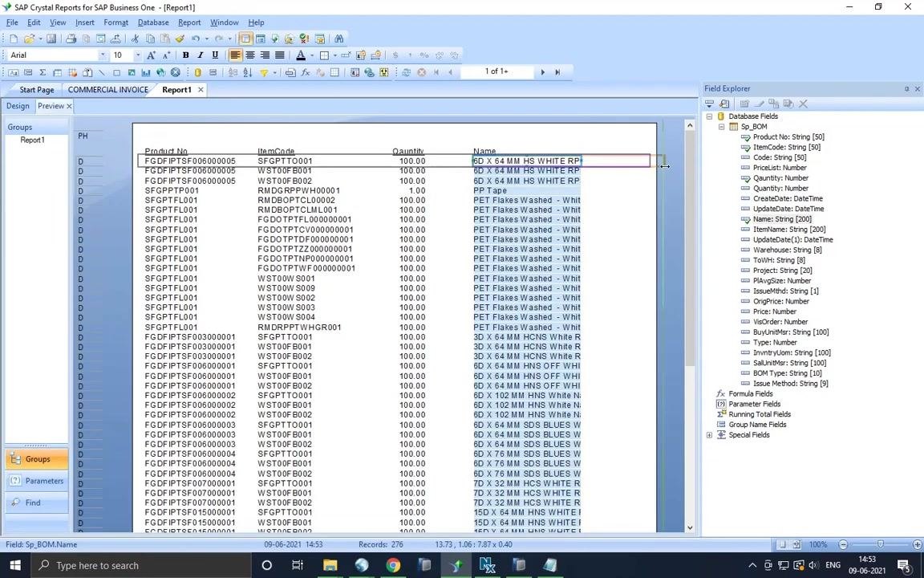The image size is (924, 578).
Task: Open the Formula Workshop fx icon
Action: pyautogui.click(x=306, y=72)
